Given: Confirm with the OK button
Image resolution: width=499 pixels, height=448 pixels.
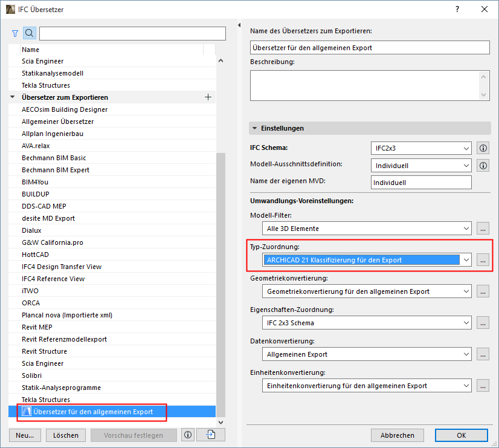Looking at the screenshot, I should click(461, 435).
